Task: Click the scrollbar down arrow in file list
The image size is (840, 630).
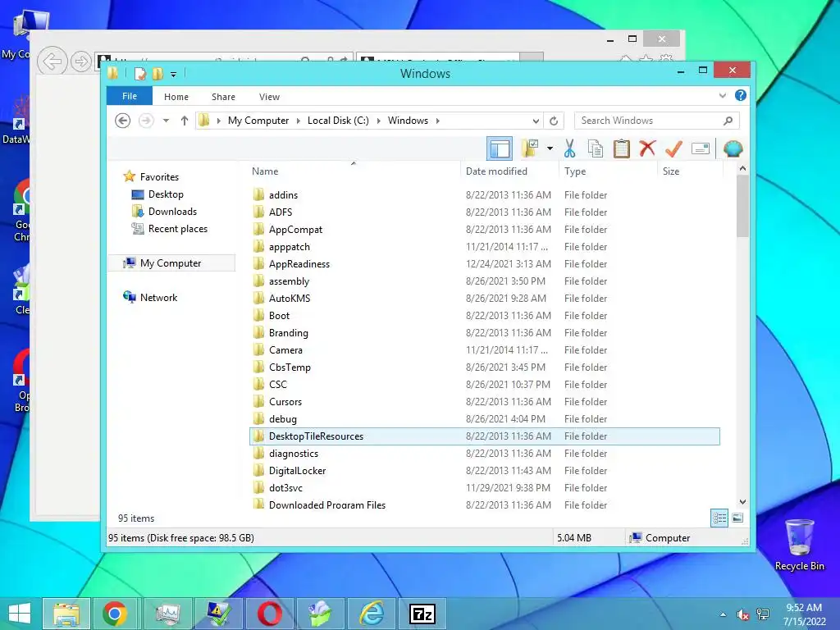Action: pos(742,502)
